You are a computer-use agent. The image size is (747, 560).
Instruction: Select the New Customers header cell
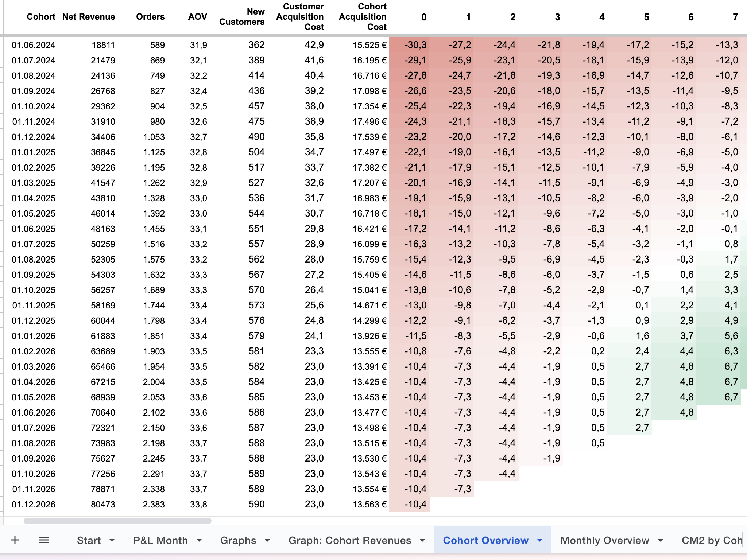coord(242,17)
